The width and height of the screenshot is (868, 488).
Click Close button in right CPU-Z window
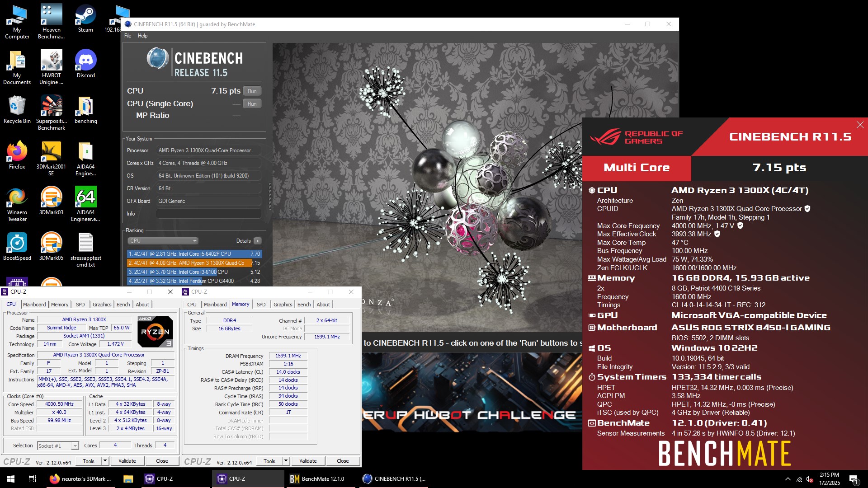pos(343,461)
